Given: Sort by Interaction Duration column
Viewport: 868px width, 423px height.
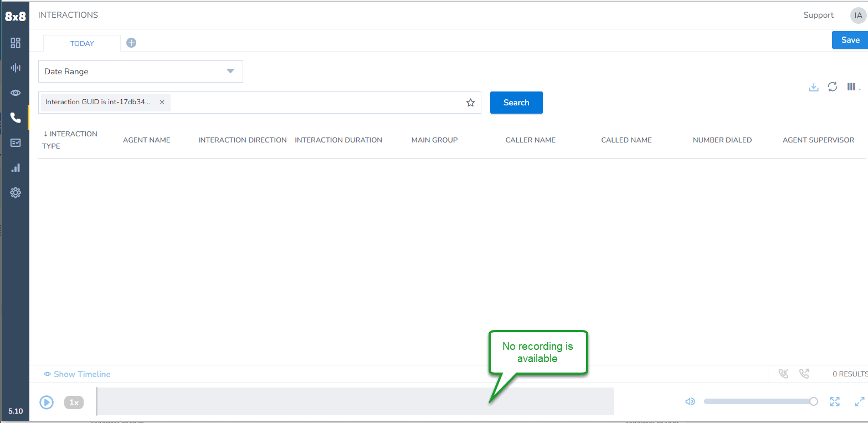Looking at the screenshot, I should (x=338, y=140).
